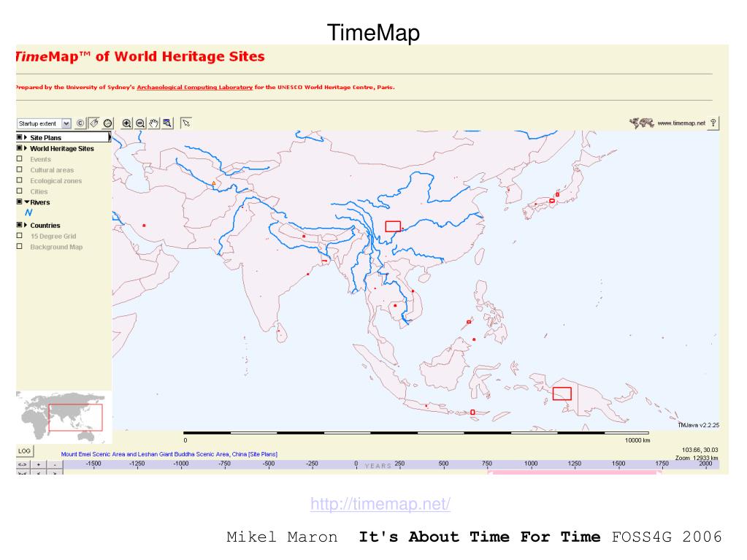Open the Startup extent dropdown
Viewport: 747px width, 560px height.
(66, 123)
